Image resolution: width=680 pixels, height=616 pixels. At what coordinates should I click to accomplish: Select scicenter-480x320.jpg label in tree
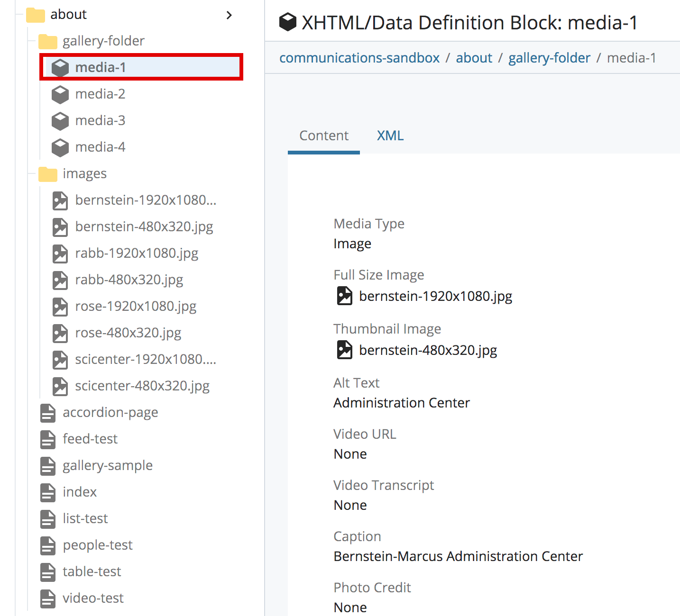[142, 386]
